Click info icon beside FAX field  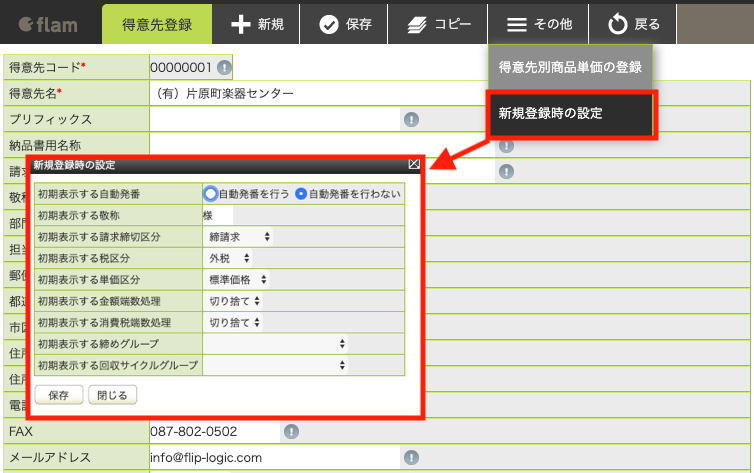pyautogui.click(x=291, y=431)
